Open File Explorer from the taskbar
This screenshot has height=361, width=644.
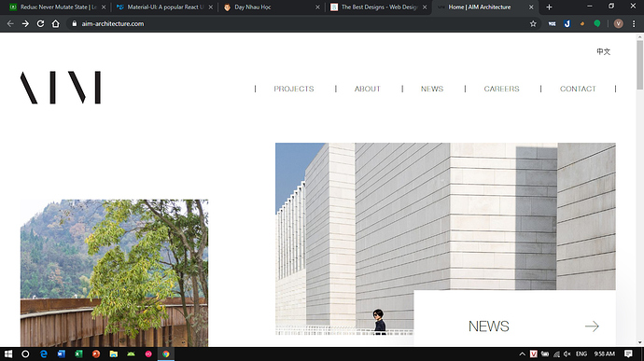point(113,354)
